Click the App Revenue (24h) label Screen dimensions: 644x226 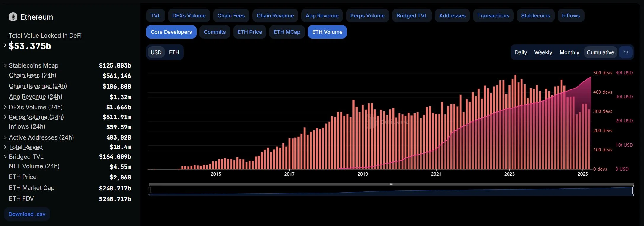pos(36,97)
